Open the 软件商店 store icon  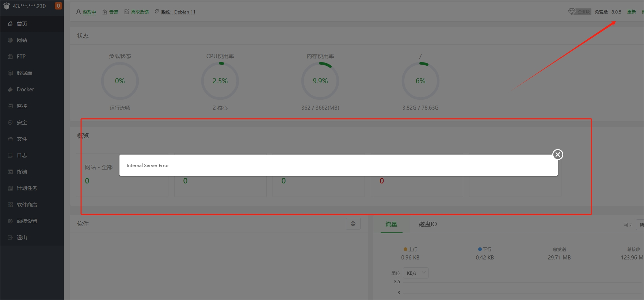click(10, 205)
